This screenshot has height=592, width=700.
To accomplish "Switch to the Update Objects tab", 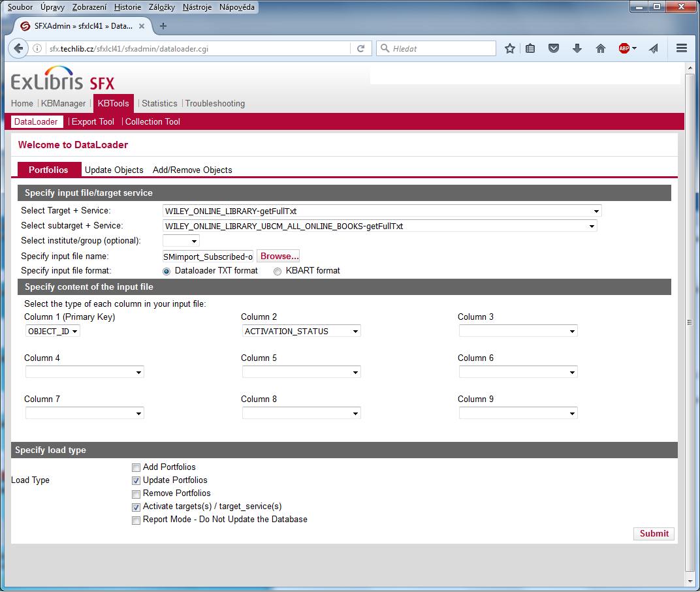I will (114, 170).
